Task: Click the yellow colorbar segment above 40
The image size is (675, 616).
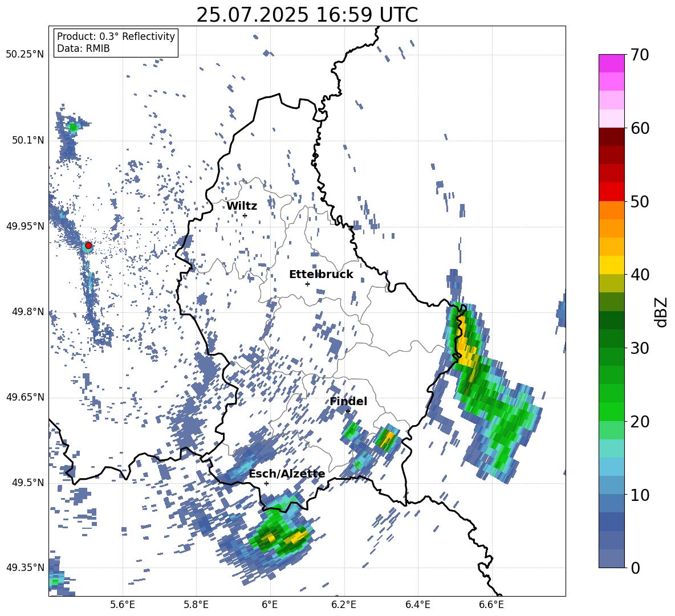Action: [611, 265]
